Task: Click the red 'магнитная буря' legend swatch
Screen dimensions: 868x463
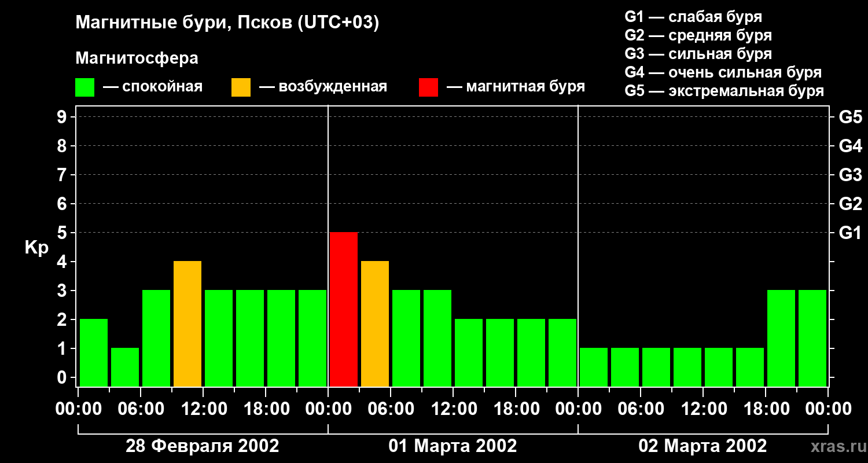Action: [428, 87]
